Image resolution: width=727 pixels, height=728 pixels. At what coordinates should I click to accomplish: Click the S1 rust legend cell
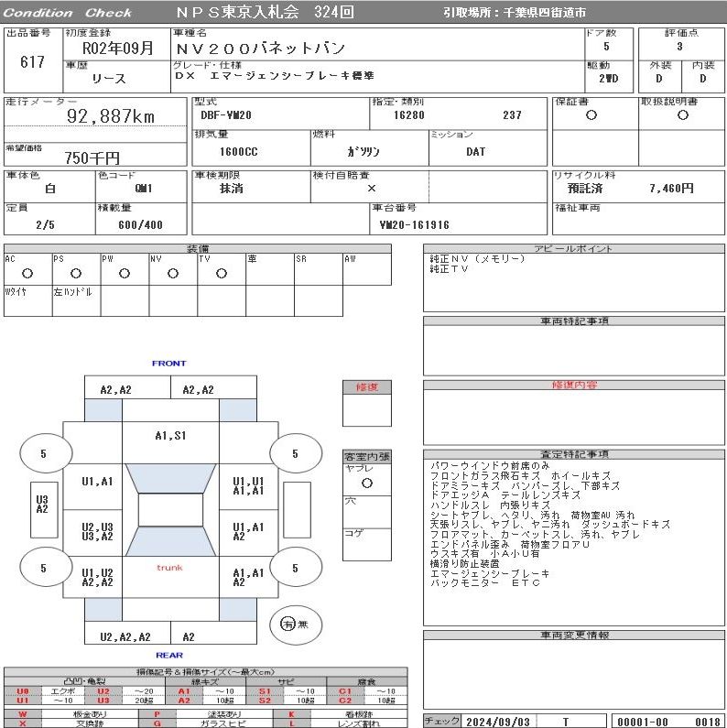(265, 691)
